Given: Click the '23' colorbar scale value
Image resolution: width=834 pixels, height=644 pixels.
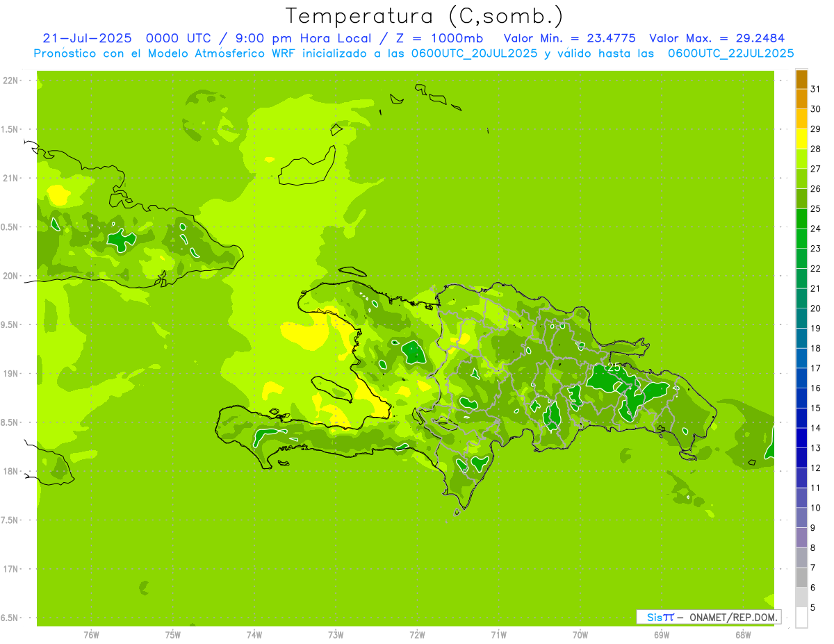Looking at the screenshot, I should [x=816, y=249].
